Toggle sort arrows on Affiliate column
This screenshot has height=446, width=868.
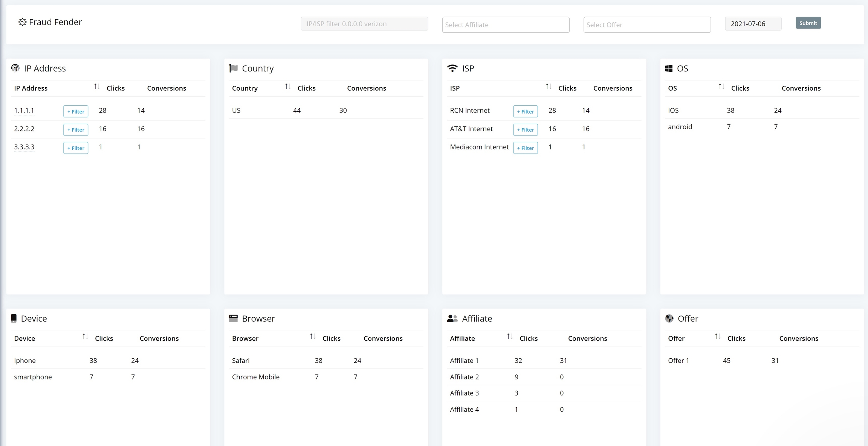[x=510, y=337]
